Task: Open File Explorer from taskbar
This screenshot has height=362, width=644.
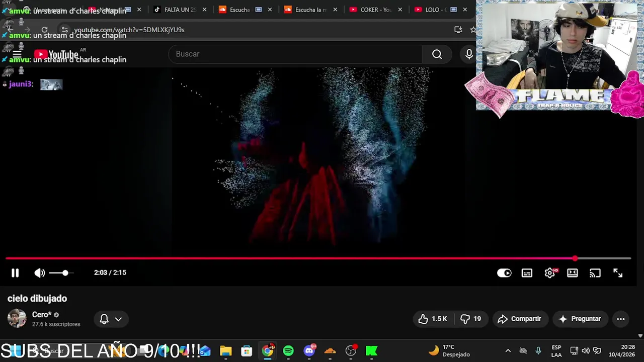Action: (x=225, y=351)
